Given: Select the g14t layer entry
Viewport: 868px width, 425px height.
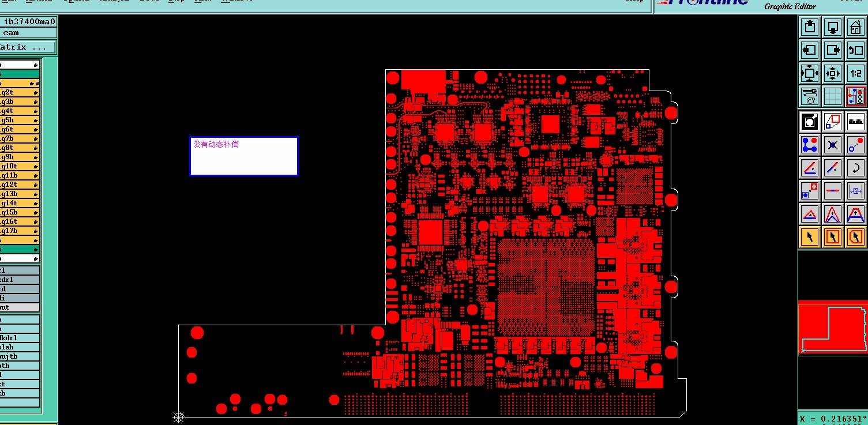Looking at the screenshot, I should coord(20,203).
